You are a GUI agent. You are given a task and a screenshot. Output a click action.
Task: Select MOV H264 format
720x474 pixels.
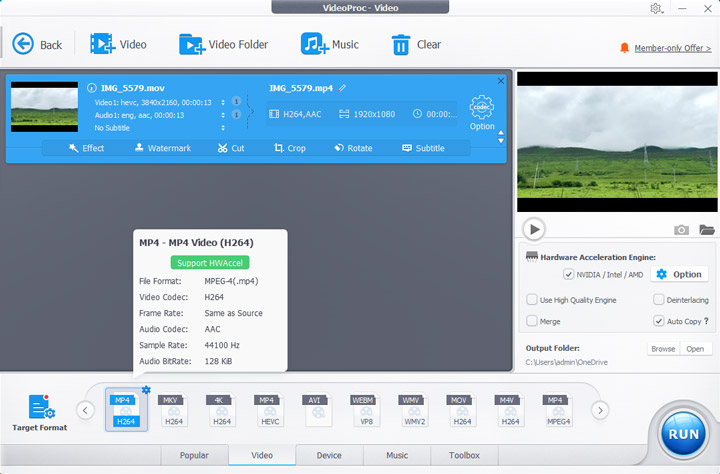pos(462,410)
